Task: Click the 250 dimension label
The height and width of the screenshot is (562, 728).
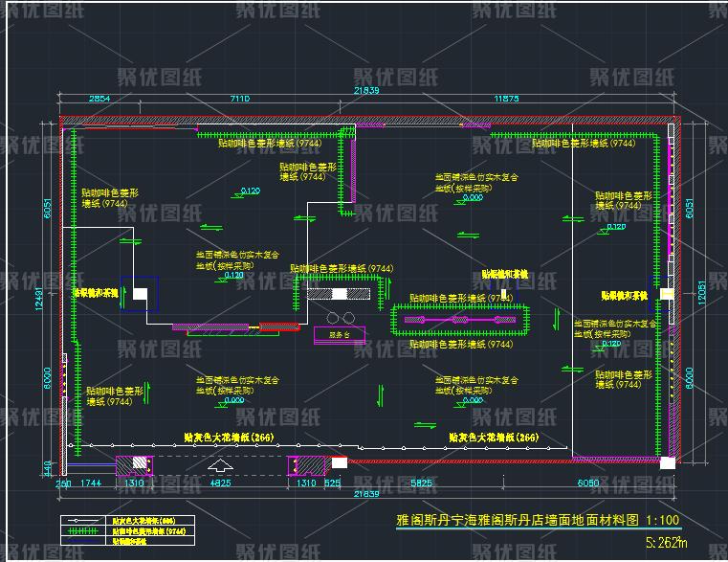Action: coord(63,483)
